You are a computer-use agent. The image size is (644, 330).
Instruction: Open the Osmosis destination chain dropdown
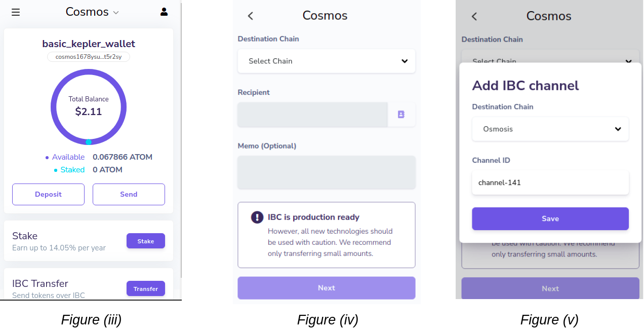coord(550,129)
